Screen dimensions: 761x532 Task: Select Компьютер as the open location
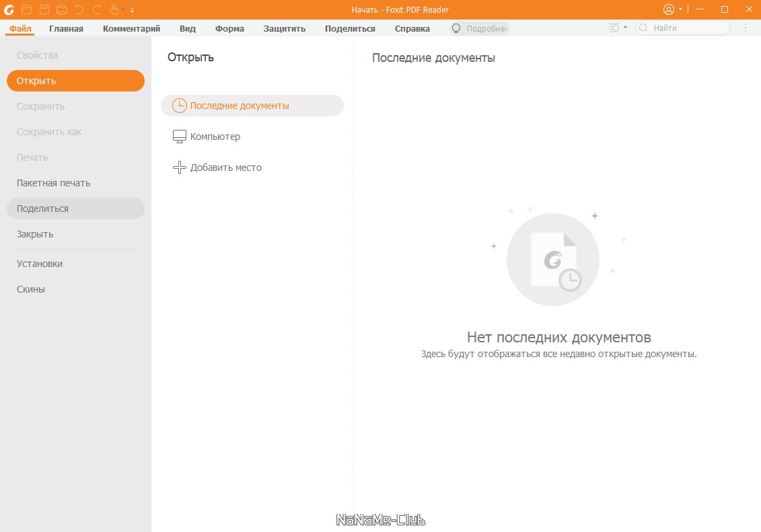coord(215,137)
